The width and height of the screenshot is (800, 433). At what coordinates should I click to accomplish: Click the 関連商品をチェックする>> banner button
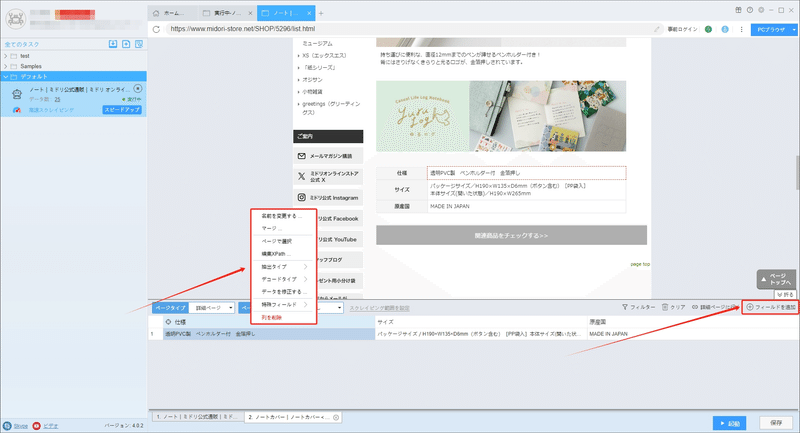click(511, 236)
